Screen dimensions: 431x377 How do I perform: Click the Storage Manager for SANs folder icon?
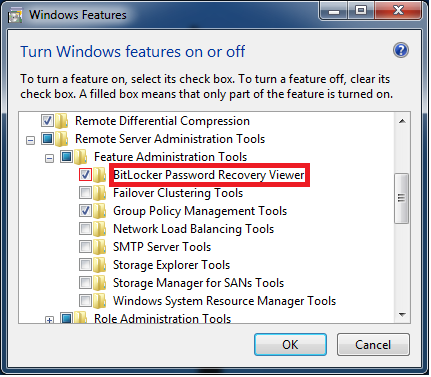click(100, 283)
